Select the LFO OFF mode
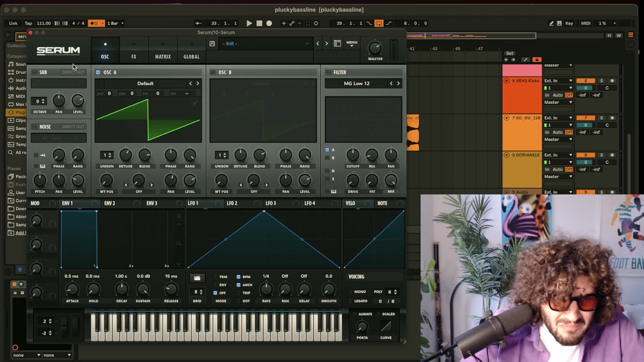 click(x=215, y=293)
